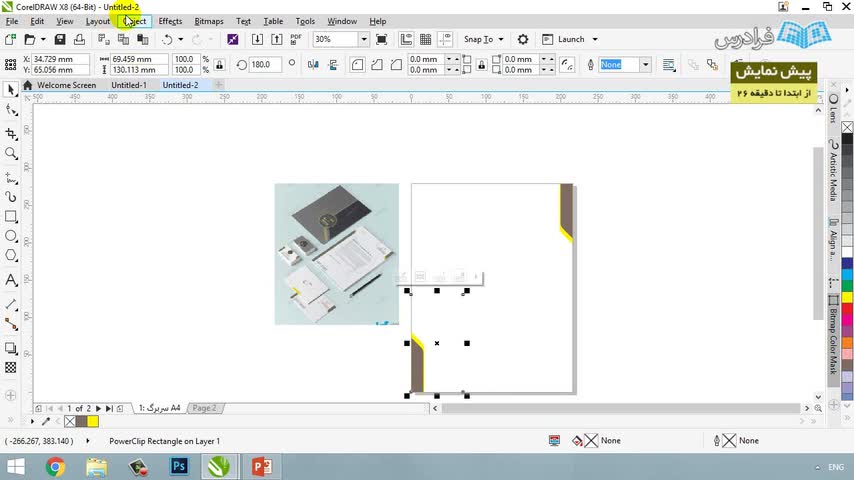Toggle the lock ratio padlock beside scale

[219, 64]
